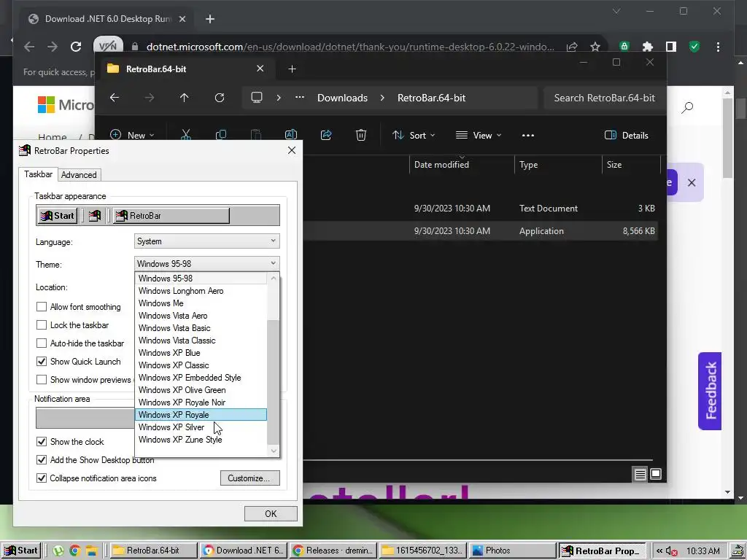
Task: Click the Copy icon in Explorer toolbar
Action: click(x=221, y=135)
